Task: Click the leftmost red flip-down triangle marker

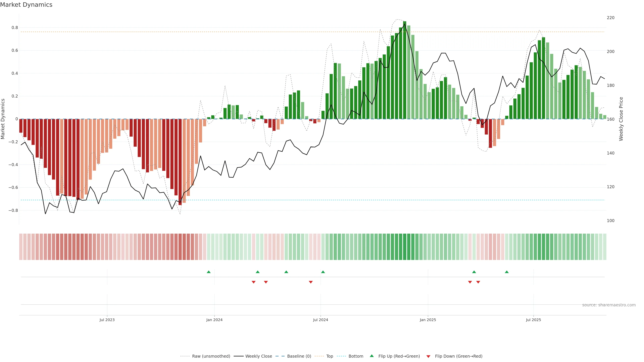Action: tap(254, 282)
